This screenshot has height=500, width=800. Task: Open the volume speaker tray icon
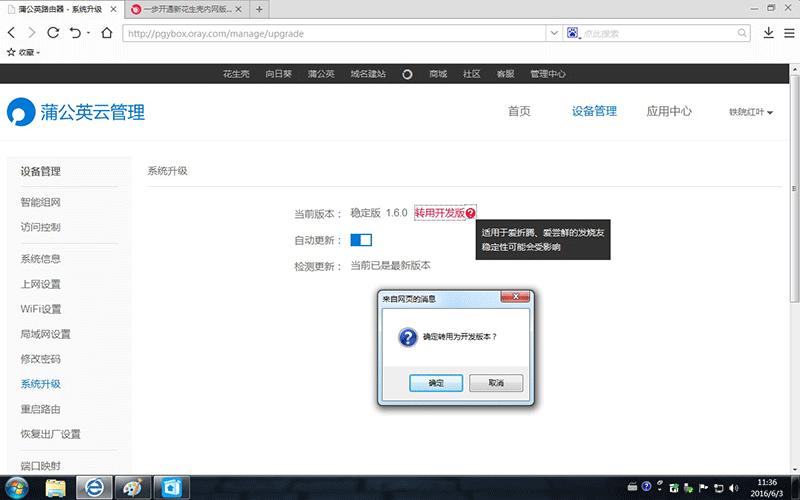734,488
